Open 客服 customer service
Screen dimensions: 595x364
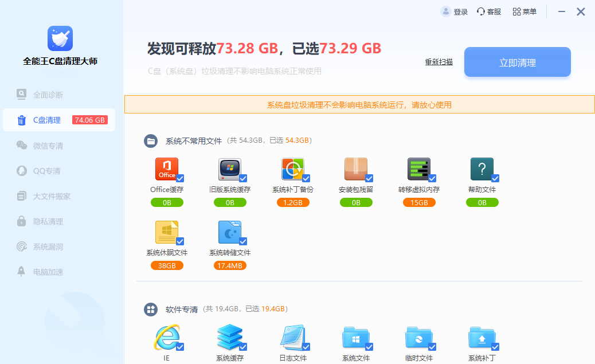click(x=489, y=11)
